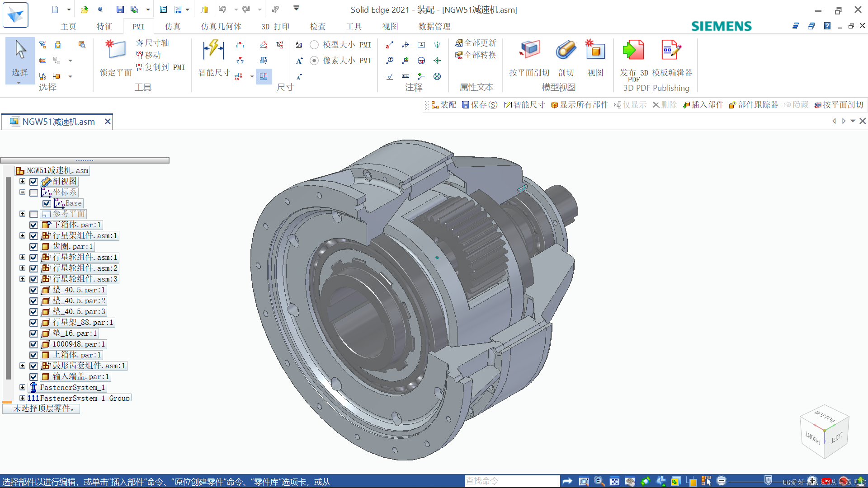Expand the 行星轮组件.asm:1 node
Image resolution: width=868 pixels, height=488 pixels.
(22, 257)
